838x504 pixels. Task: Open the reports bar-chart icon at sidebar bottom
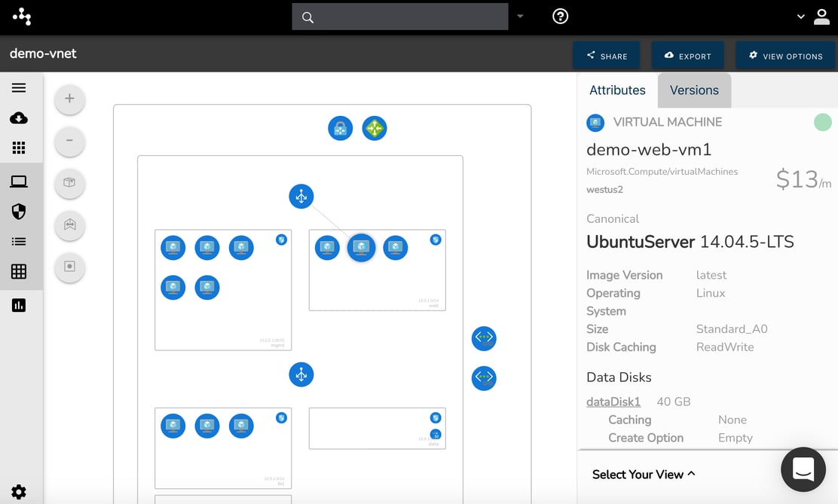pos(20,305)
